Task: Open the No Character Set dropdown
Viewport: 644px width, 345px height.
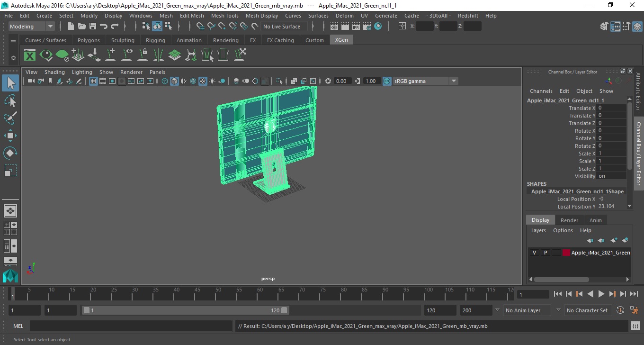Action: tap(587, 310)
